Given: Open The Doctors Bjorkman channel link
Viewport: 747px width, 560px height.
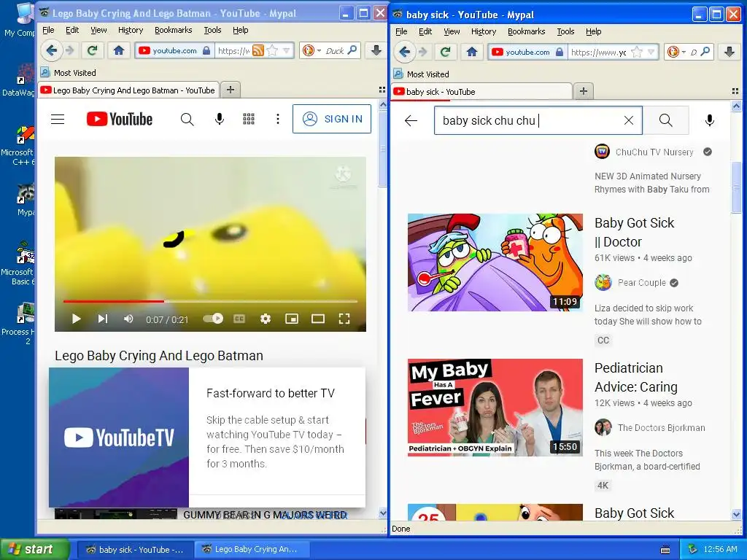Looking at the screenshot, I should [661, 427].
